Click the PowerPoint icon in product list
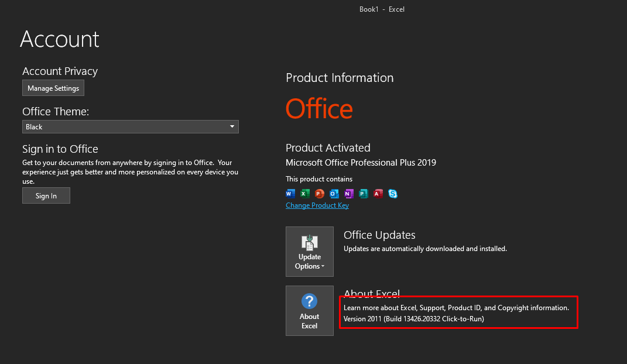The width and height of the screenshot is (627, 364). tap(320, 194)
